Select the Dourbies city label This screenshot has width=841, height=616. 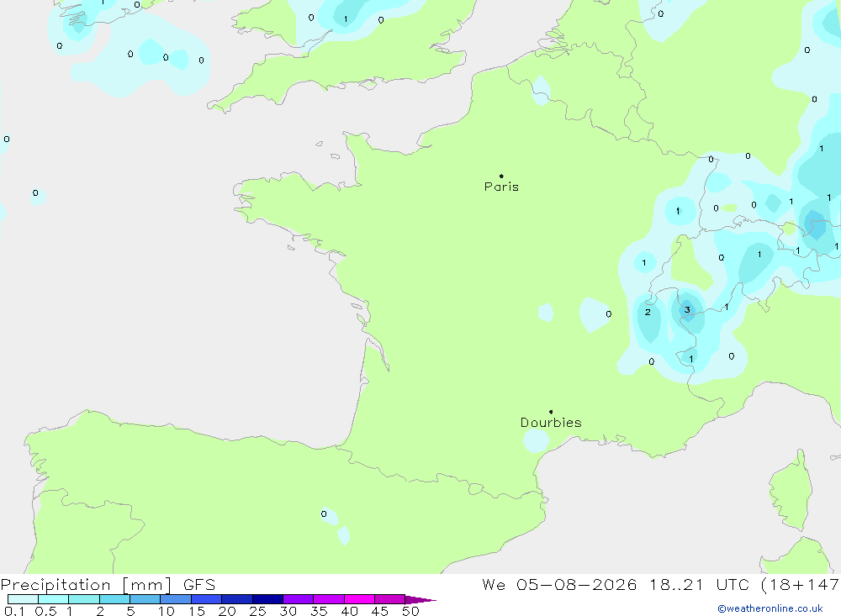point(551,423)
